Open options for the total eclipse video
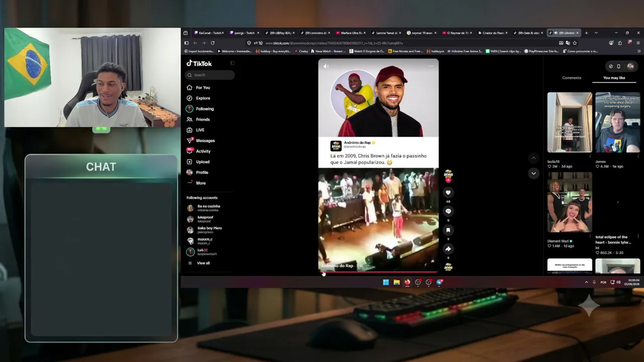The width and height of the screenshot is (644, 362). [638, 236]
